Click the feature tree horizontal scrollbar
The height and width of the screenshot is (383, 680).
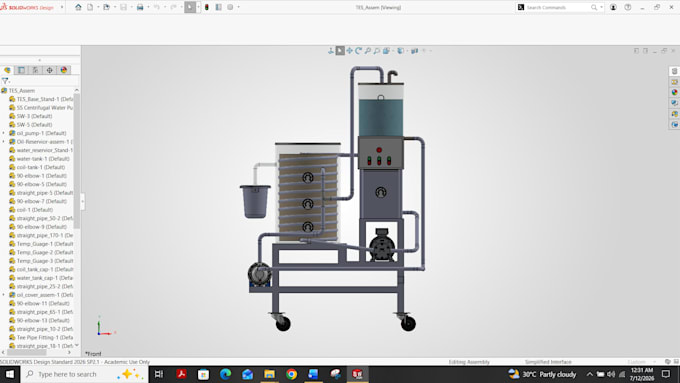(26, 352)
